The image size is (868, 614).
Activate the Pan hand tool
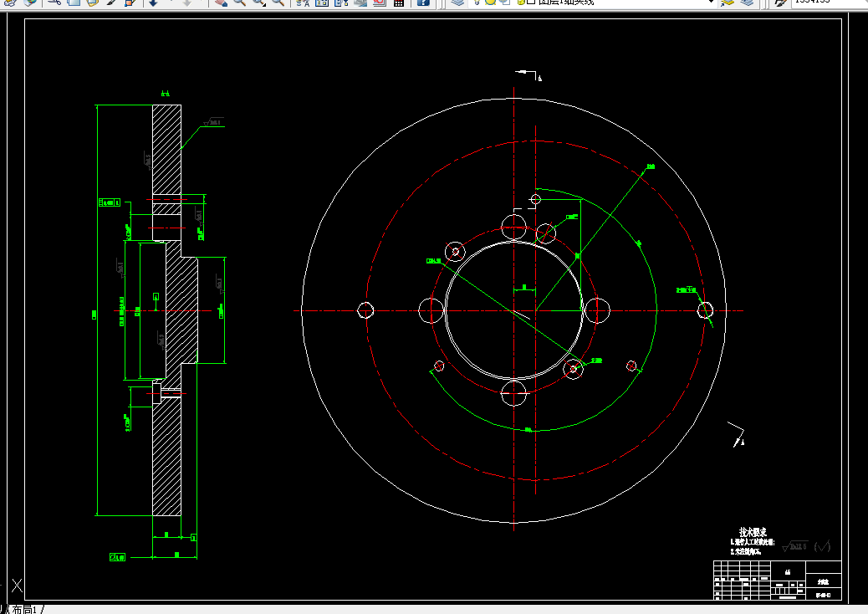[x=221, y=2]
